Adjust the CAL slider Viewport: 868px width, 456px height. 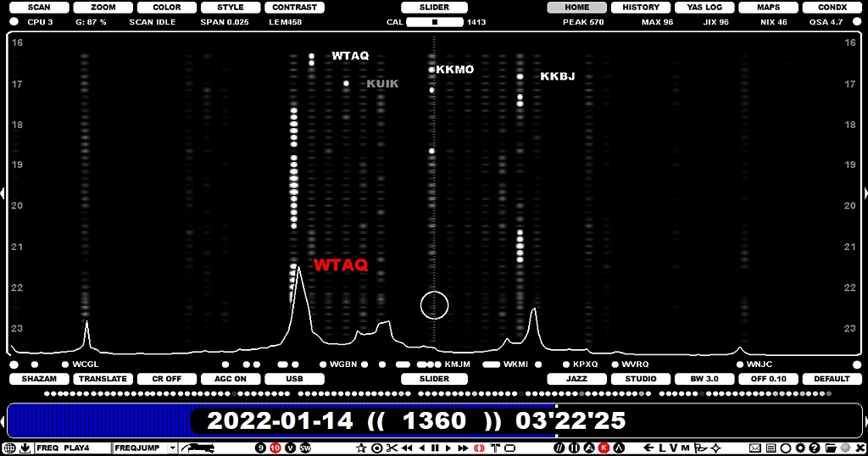pyautogui.click(x=434, y=22)
